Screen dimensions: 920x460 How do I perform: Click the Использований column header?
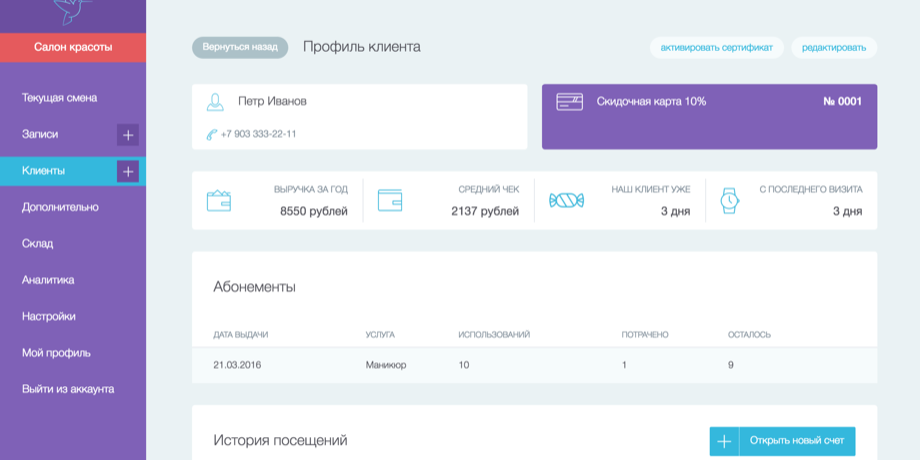[494, 335]
